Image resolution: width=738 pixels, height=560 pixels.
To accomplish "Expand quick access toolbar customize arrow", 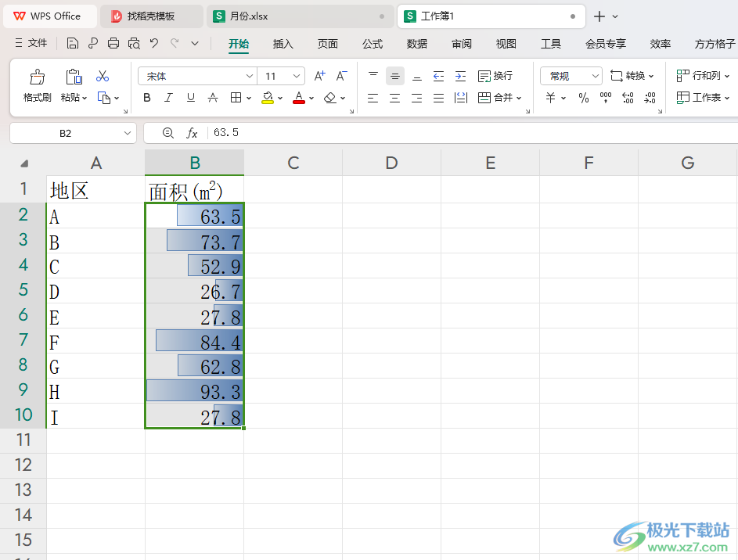I will pos(195,44).
